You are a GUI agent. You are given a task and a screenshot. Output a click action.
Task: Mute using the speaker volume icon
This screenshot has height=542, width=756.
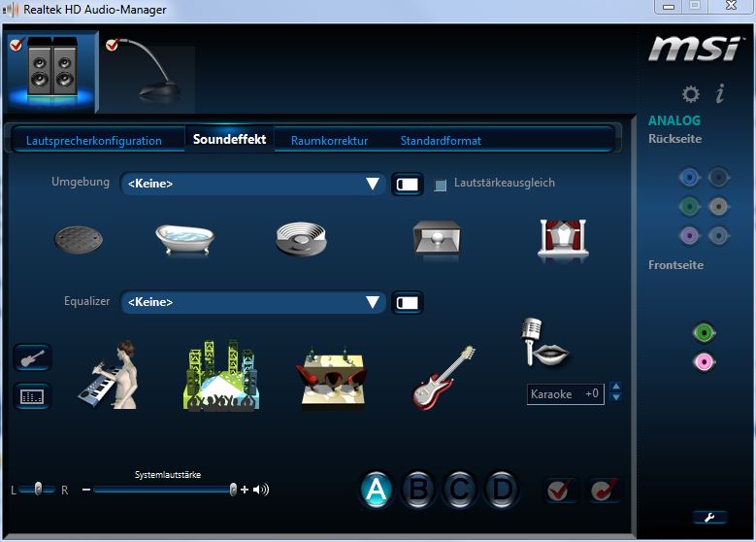coord(261,490)
